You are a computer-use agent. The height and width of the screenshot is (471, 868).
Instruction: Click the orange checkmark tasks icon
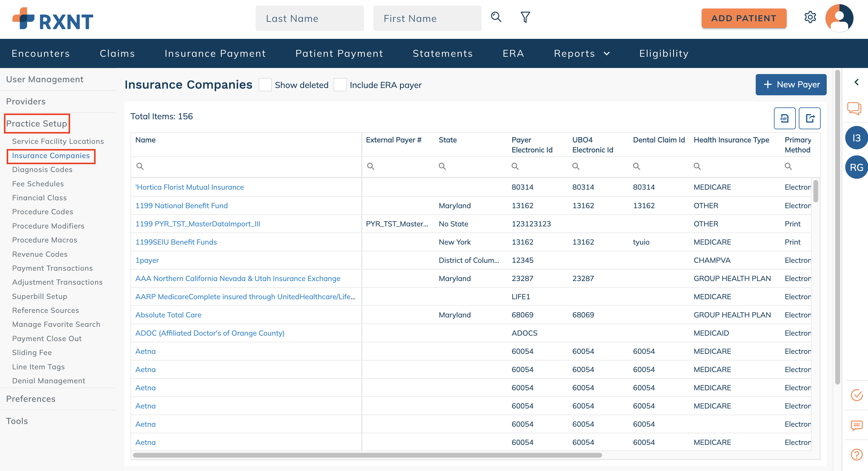(856, 395)
